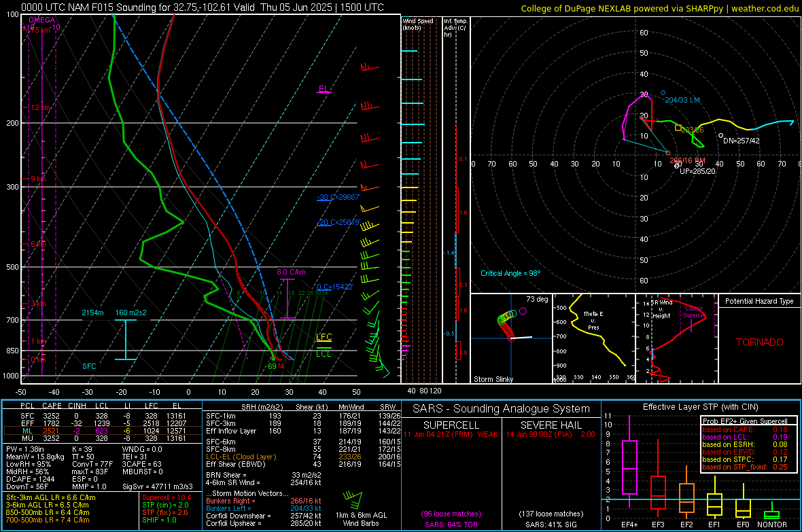
Task: Click the "700-500mb LR = 7.4 C/km" line
Action: pyautogui.click(x=48, y=520)
